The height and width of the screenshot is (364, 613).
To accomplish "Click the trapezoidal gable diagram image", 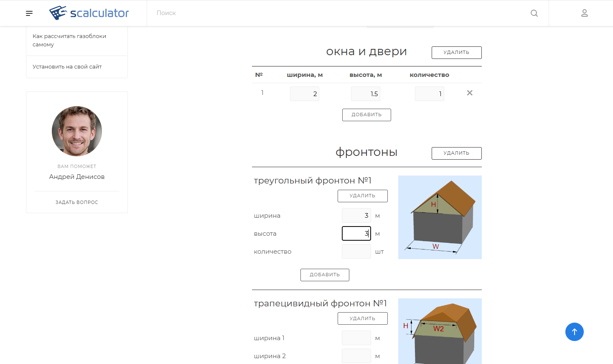I will pos(440,331).
